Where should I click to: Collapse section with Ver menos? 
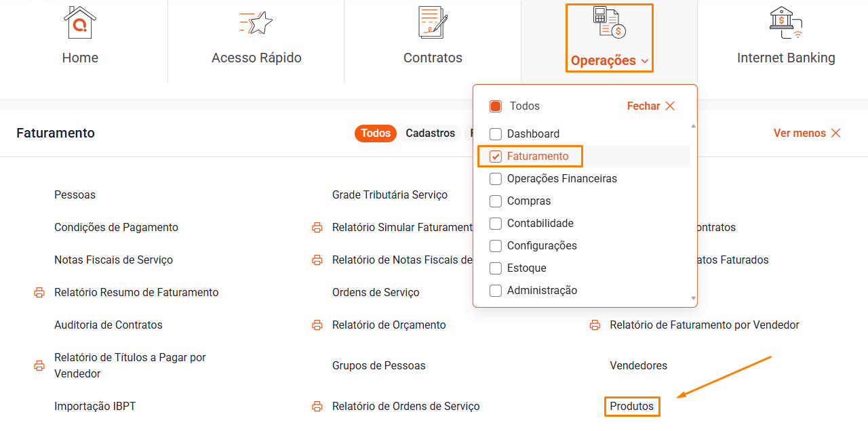[x=807, y=134]
